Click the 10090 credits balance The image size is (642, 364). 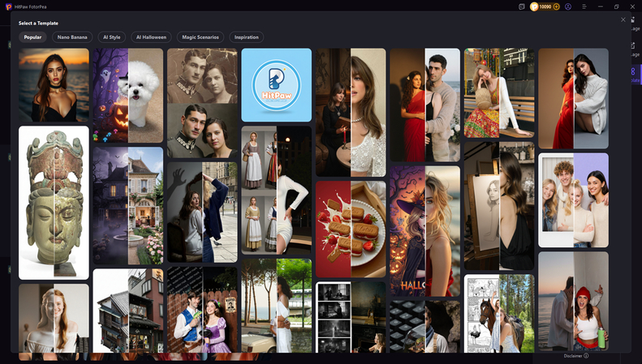click(545, 6)
